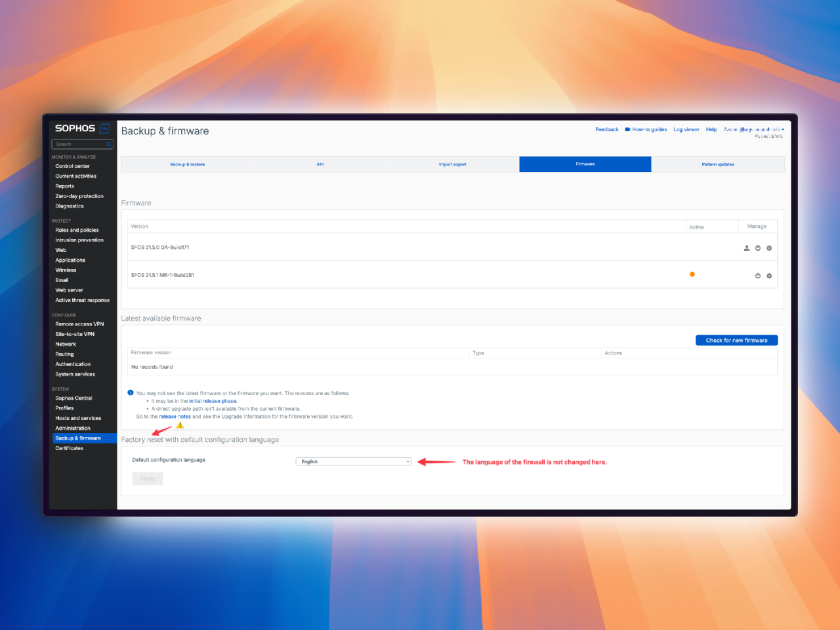The image size is (840, 630).
Task: Click the upload firmware icon for SFOS 21.5.0
Action: tap(746, 248)
